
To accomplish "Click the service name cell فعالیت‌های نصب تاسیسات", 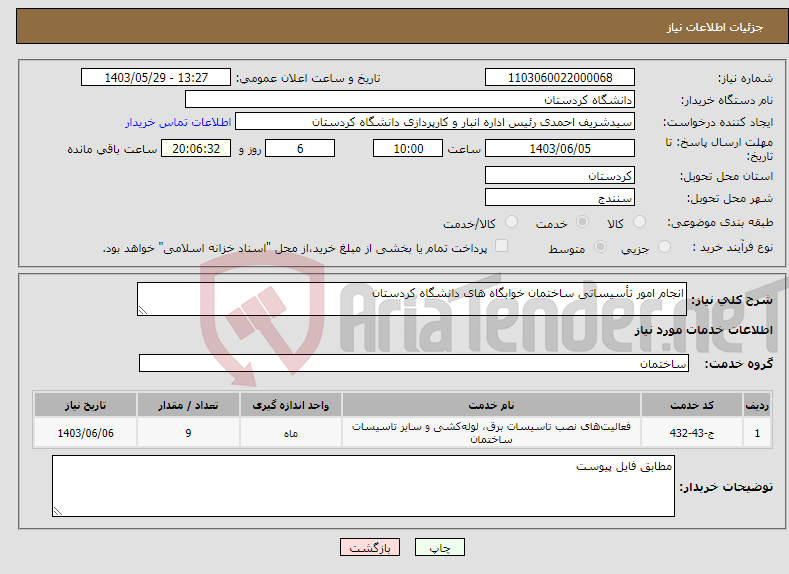I will point(491,433).
